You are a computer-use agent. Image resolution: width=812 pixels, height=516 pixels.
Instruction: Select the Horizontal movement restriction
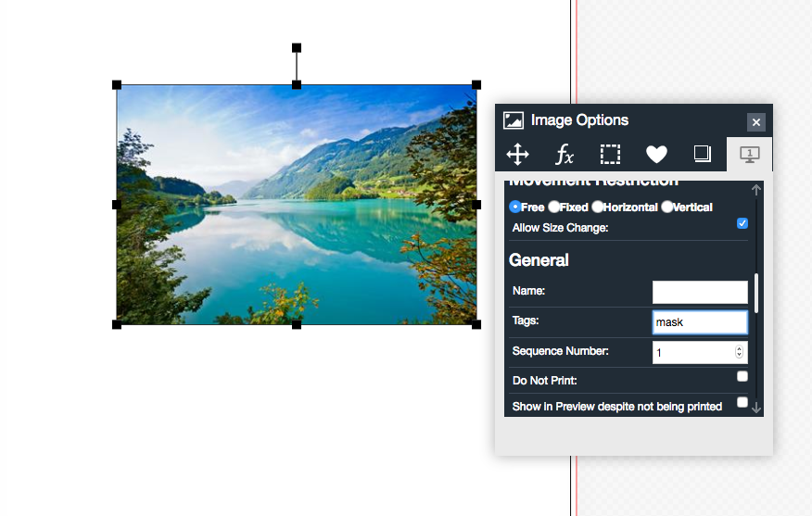click(x=598, y=207)
